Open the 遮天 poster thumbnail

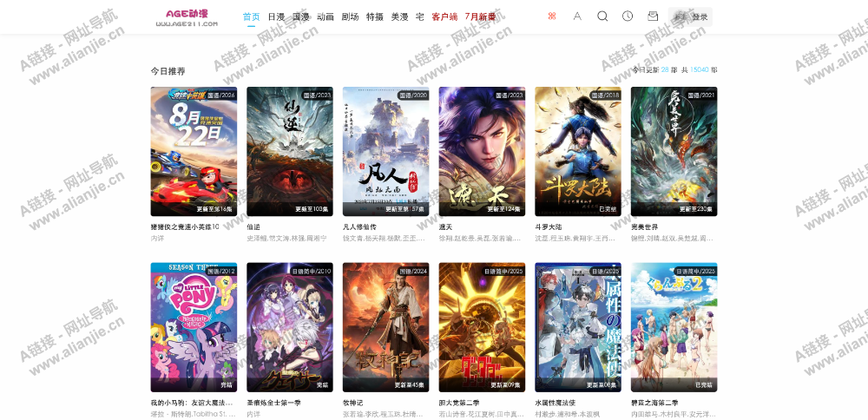pos(482,151)
